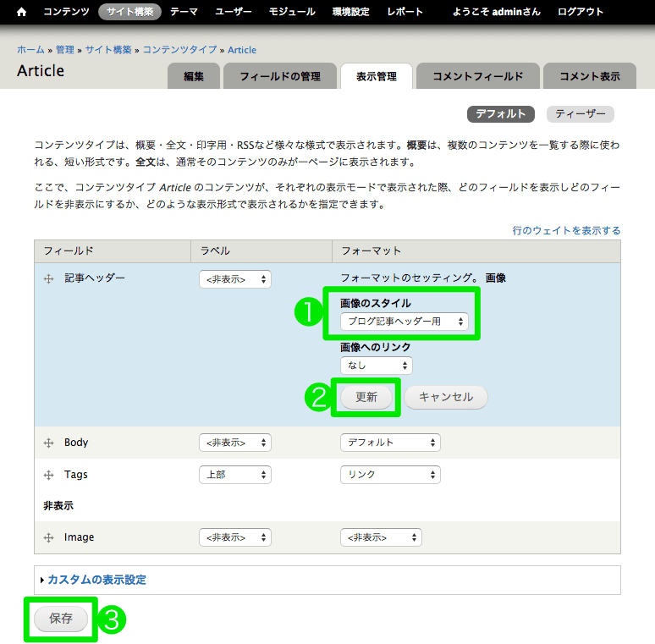Screen dimensions: 655x644
Task: Log out via ログアウト
Action: coord(581,12)
